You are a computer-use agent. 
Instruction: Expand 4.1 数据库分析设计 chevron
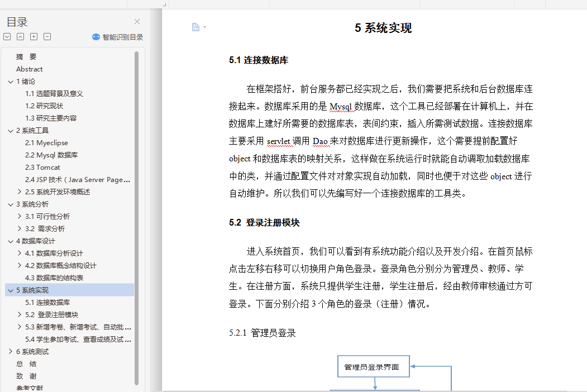coord(20,253)
